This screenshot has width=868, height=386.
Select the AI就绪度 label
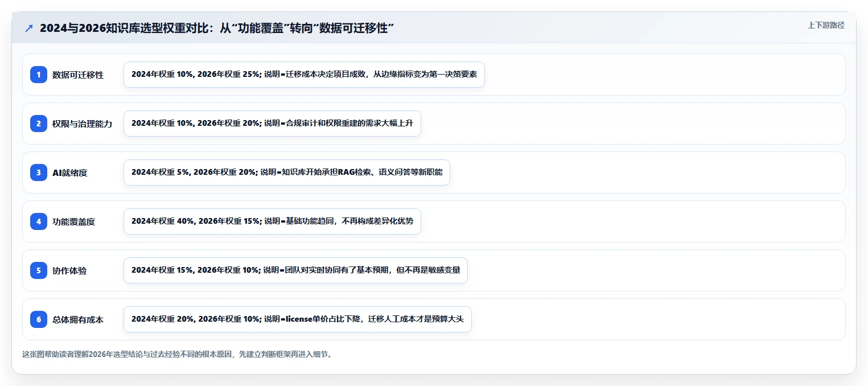point(69,173)
